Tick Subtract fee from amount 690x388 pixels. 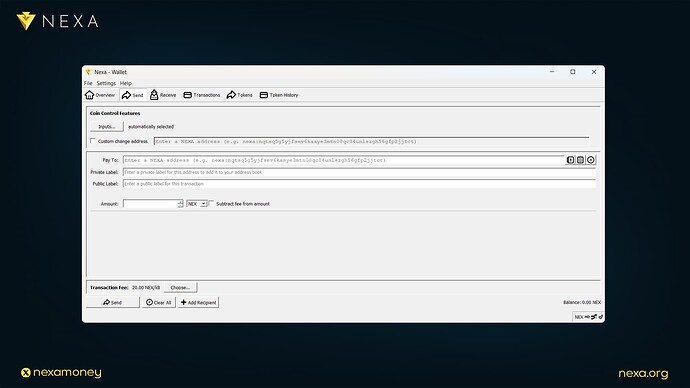[212, 204]
